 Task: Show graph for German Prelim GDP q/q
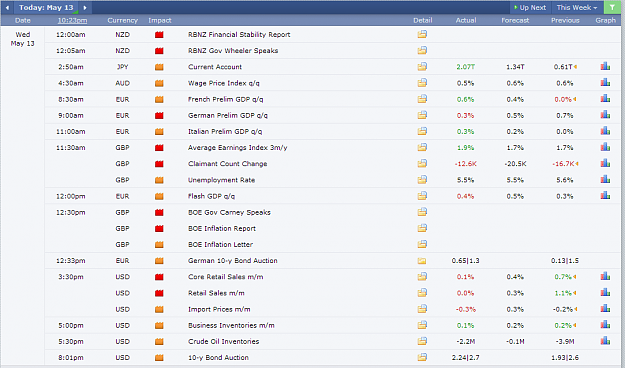[x=605, y=115]
